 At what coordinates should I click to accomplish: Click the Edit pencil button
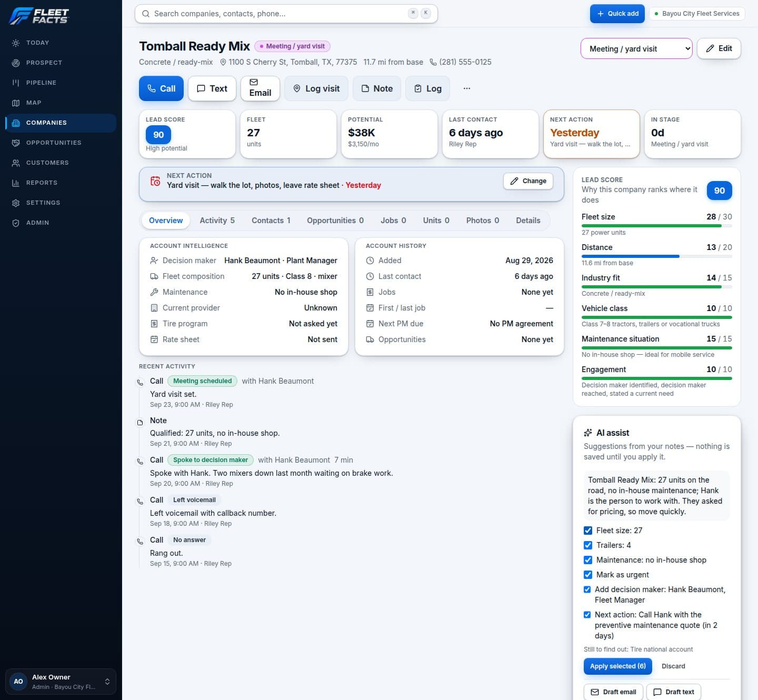(719, 48)
